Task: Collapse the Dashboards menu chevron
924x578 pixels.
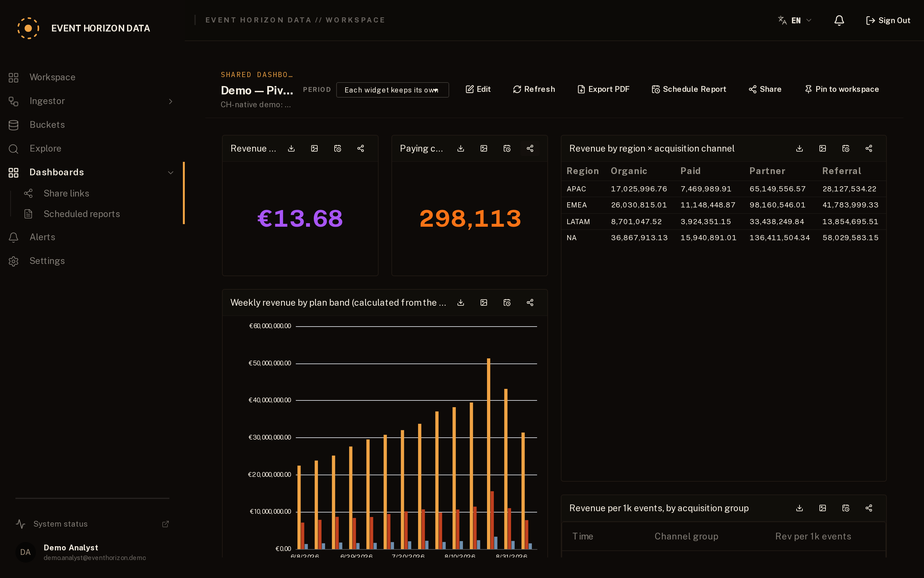Action: point(171,172)
